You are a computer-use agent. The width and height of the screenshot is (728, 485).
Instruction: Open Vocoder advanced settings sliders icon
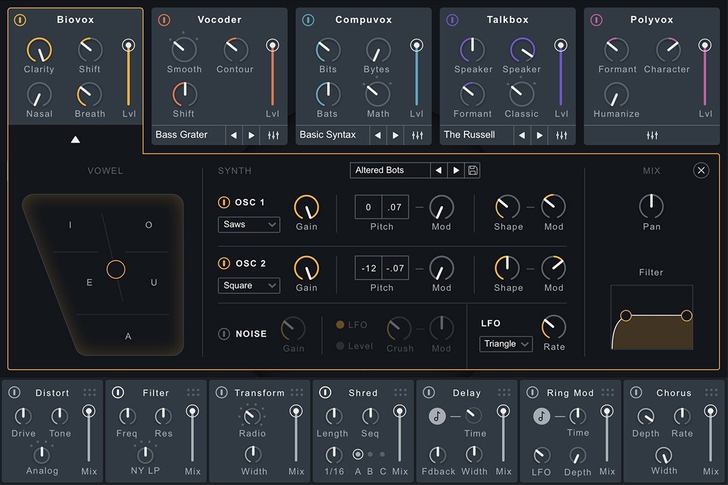pos(272,135)
